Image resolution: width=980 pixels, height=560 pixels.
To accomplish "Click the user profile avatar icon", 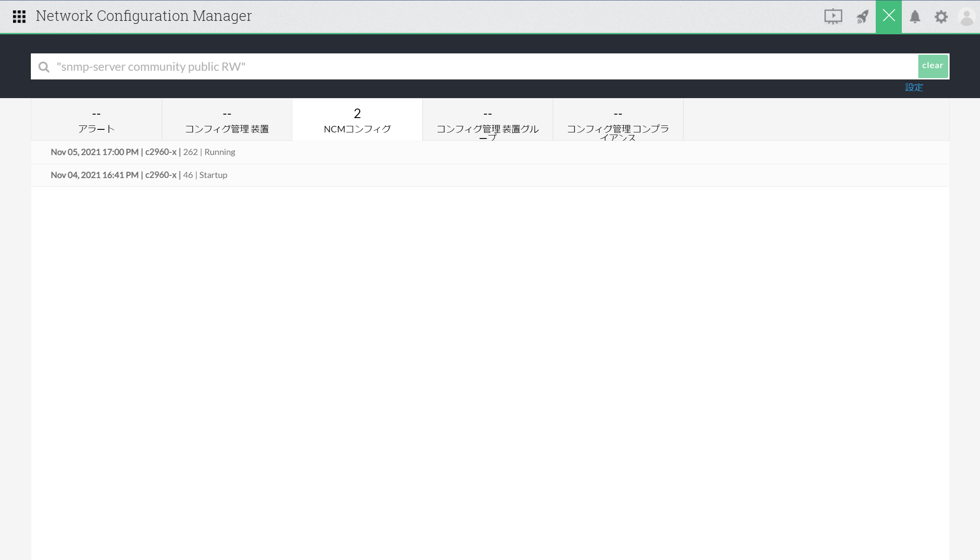I will 967,17.
